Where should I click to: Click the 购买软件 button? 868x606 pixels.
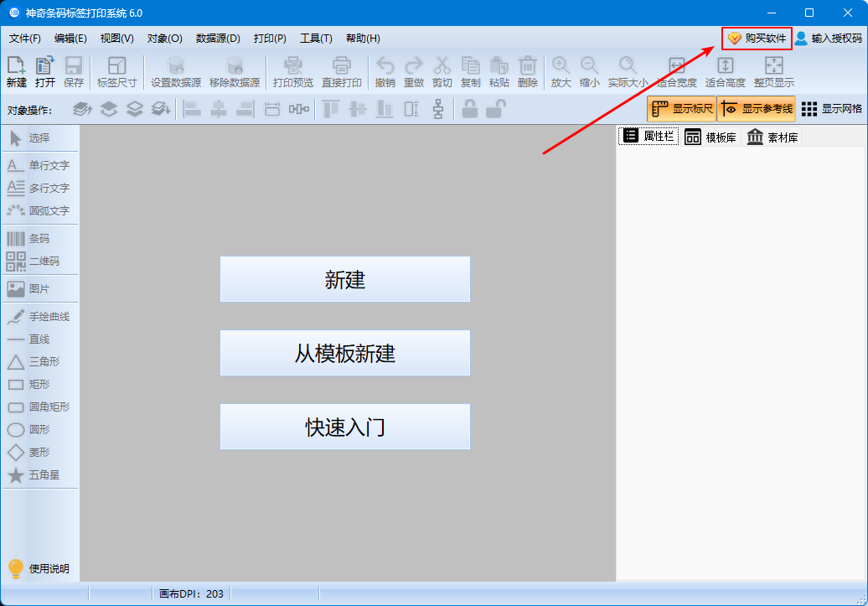757,39
